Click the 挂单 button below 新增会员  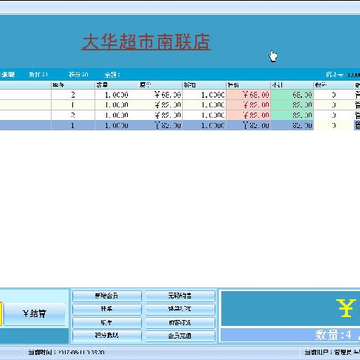107,309
